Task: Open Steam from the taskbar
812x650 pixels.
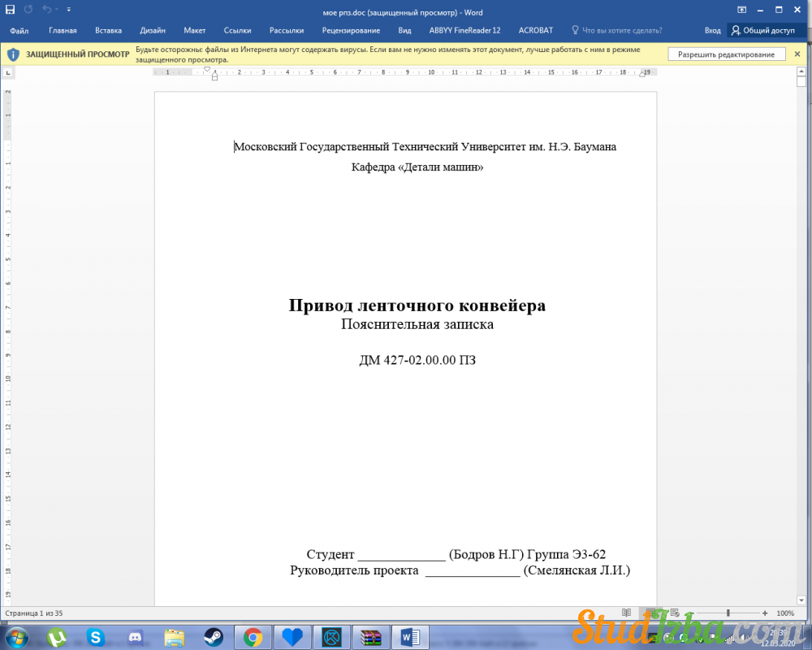Action: tap(214, 637)
